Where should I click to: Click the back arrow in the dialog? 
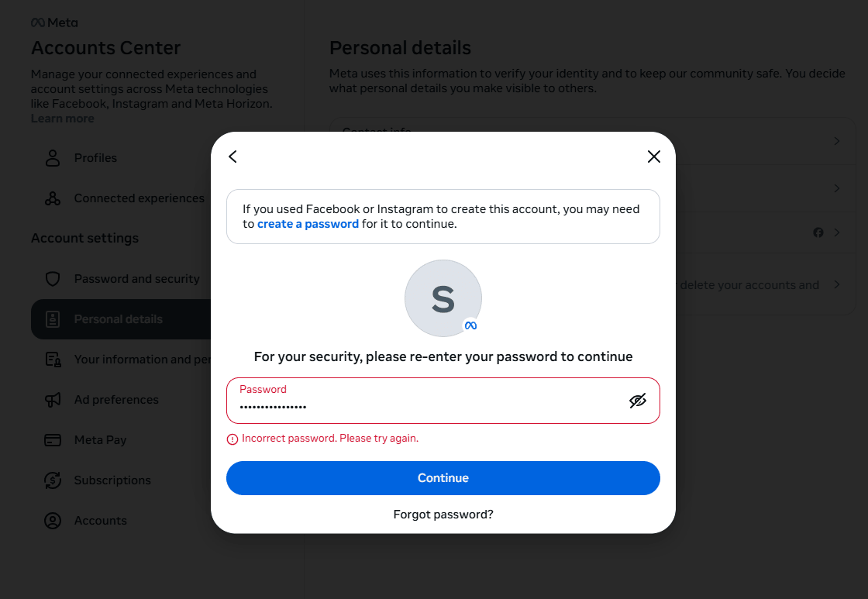pos(232,157)
